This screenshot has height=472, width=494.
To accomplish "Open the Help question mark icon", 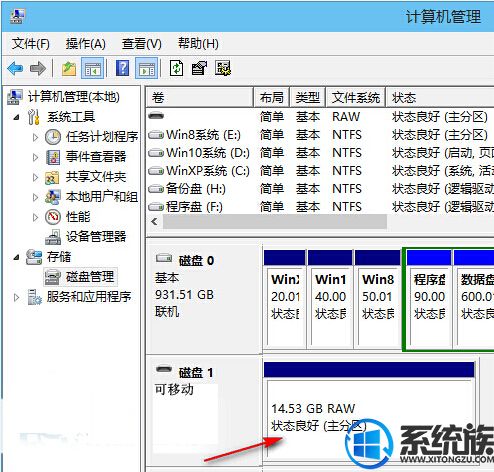I will click(122, 68).
